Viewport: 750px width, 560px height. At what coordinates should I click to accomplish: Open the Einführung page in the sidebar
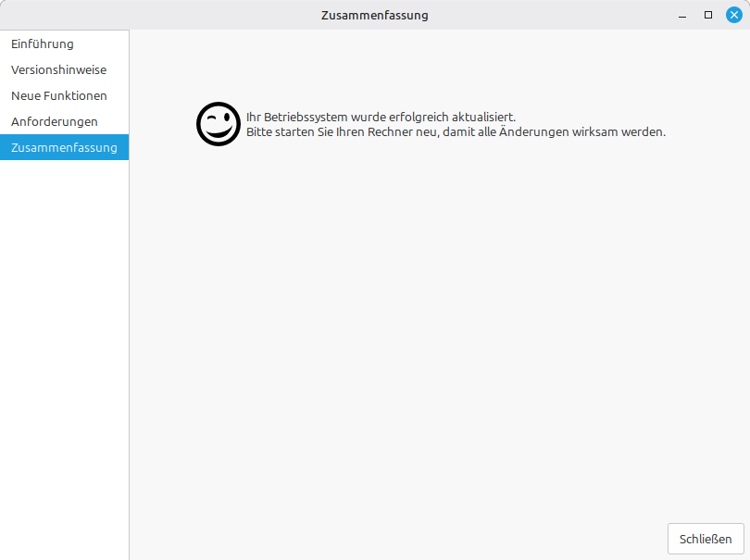(x=43, y=44)
